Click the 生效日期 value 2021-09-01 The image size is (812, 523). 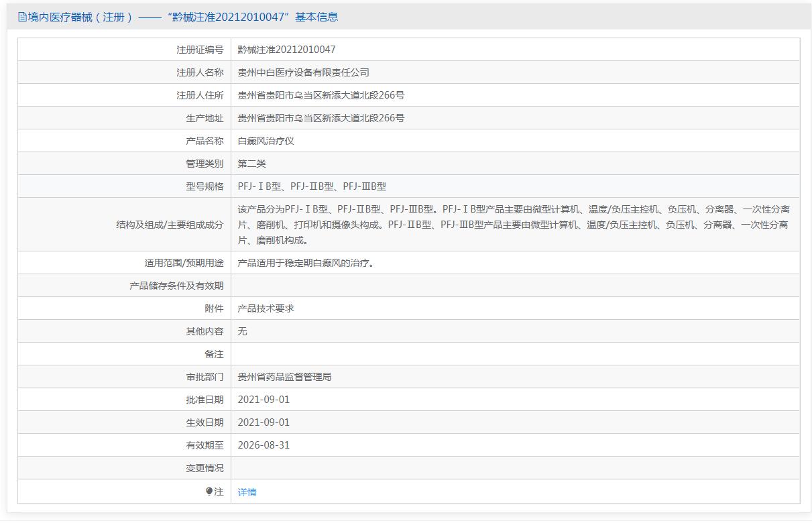click(x=264, y=422)
